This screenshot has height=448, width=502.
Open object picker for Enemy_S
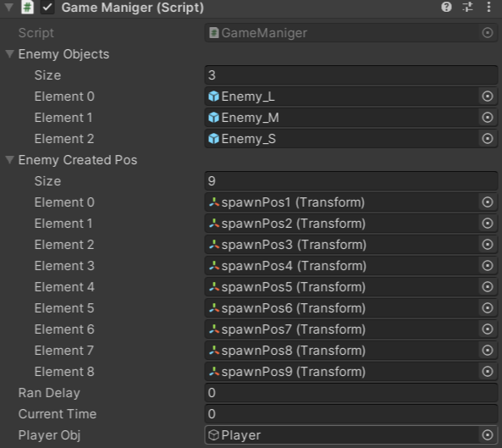click(x=488, y=138)
